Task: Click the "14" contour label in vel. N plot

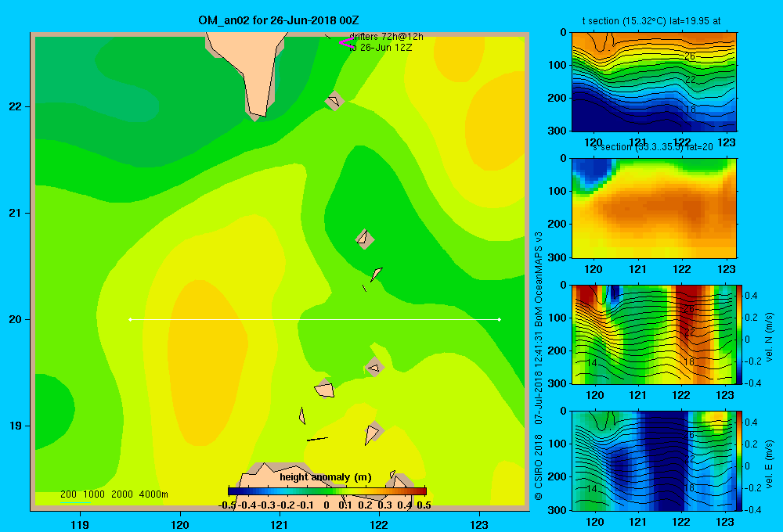Action: click(591, 363)
